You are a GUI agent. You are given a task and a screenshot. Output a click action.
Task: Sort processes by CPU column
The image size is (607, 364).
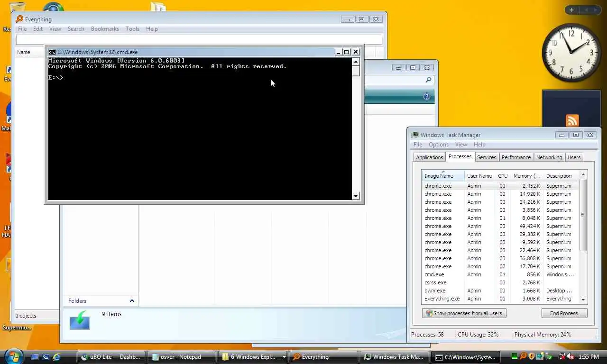503,176
